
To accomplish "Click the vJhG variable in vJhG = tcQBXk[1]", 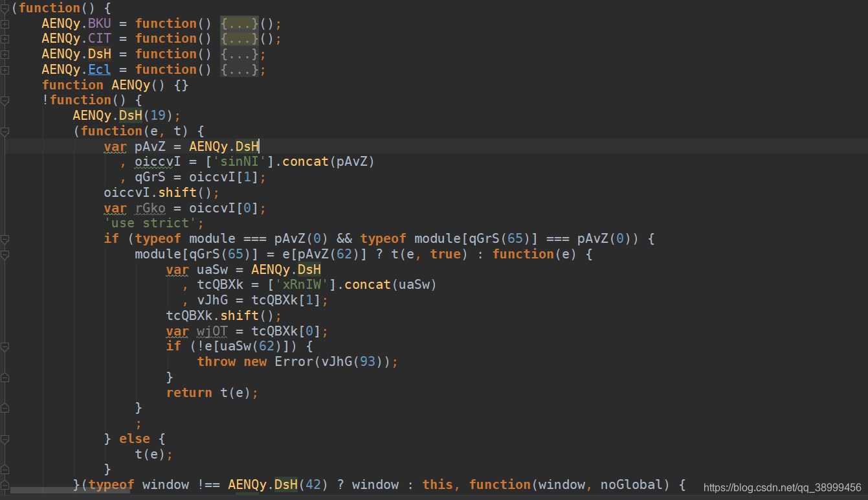I will point(212,300).
